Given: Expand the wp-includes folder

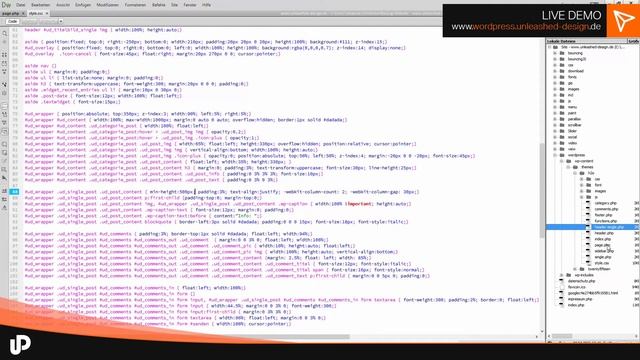Looking at the screenshot, I should [x=562, y=275].
